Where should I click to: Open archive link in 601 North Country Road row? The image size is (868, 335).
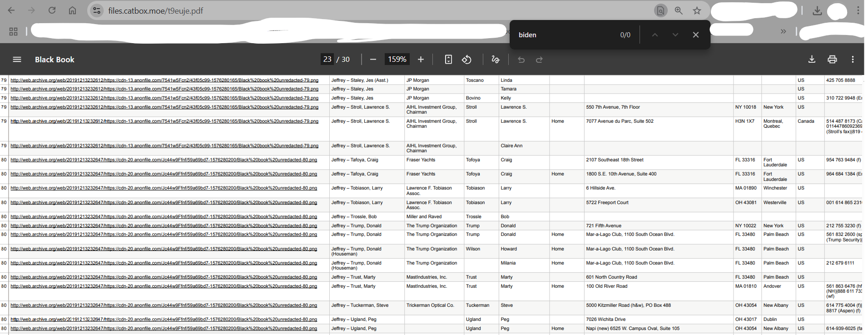(x=164, y=277)
